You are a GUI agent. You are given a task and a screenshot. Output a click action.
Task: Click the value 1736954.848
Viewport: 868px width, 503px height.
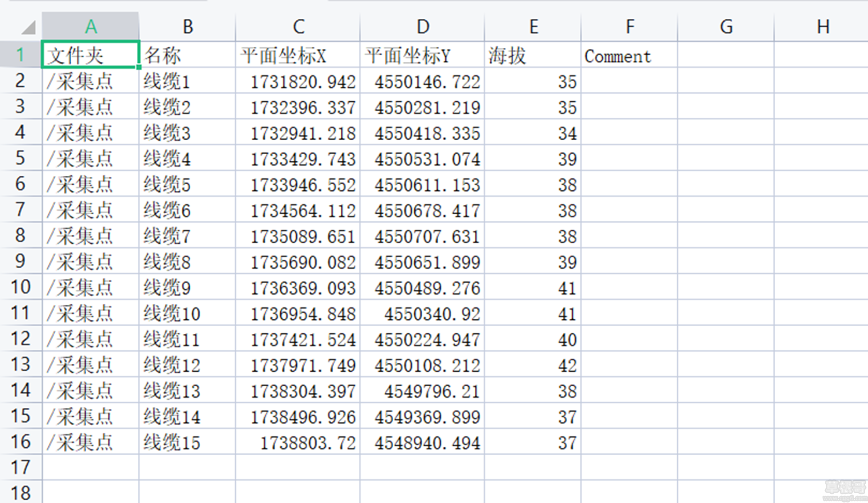[303, 314]
